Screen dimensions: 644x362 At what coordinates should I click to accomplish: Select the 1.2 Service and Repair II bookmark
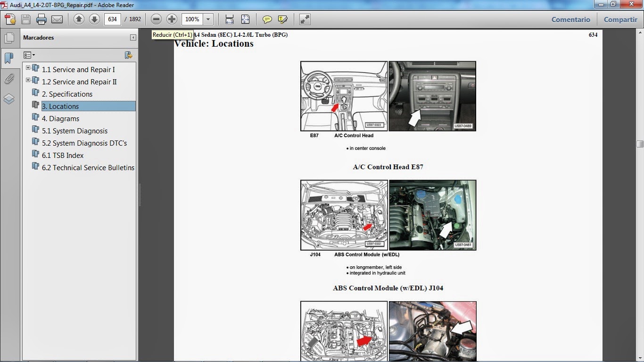click(x=79, y=82)
